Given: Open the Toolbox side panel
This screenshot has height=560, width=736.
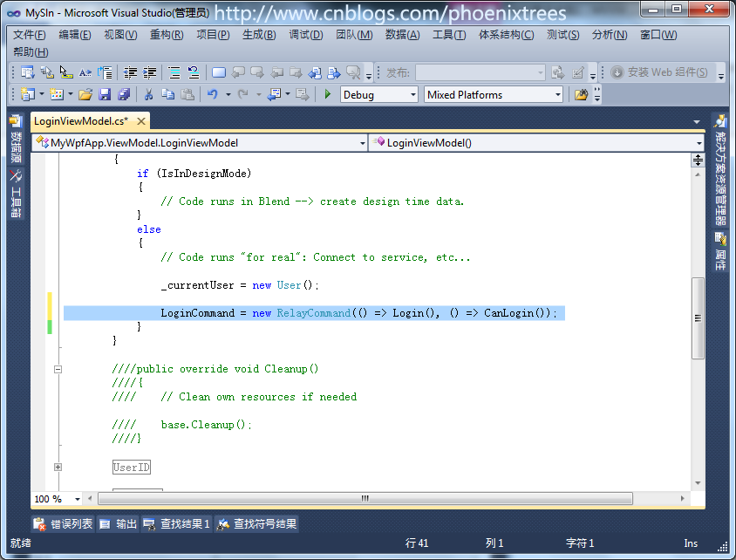Looking at the screenshot, I should (x=16, y=194).
